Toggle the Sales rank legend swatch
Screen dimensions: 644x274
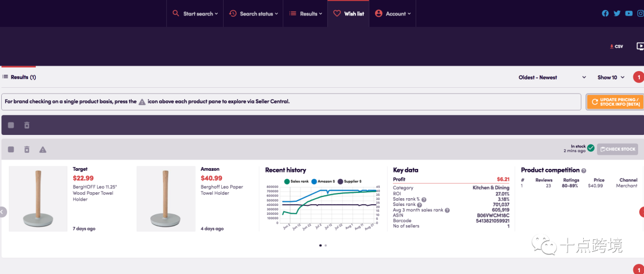pyautogui.click(x=287, y=181)
